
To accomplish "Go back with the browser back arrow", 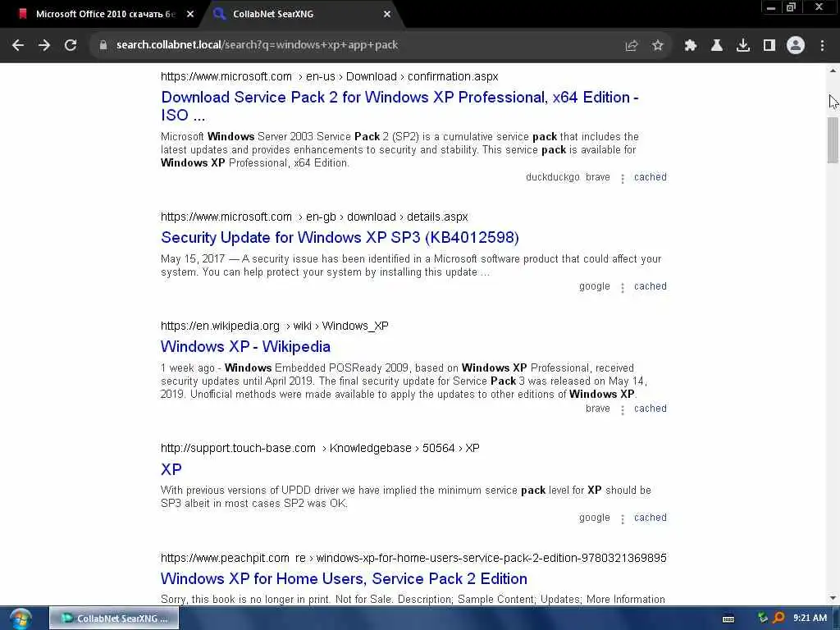I will (18, 46).
